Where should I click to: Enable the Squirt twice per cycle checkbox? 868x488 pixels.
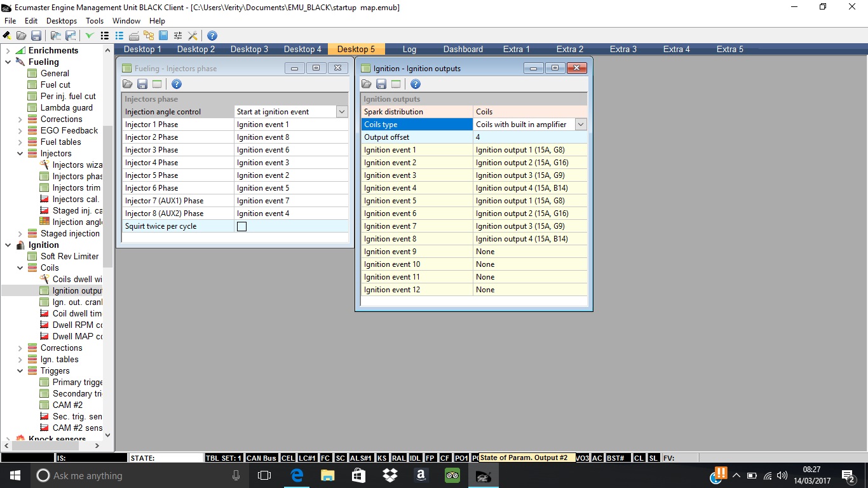(x=241, y=226)
